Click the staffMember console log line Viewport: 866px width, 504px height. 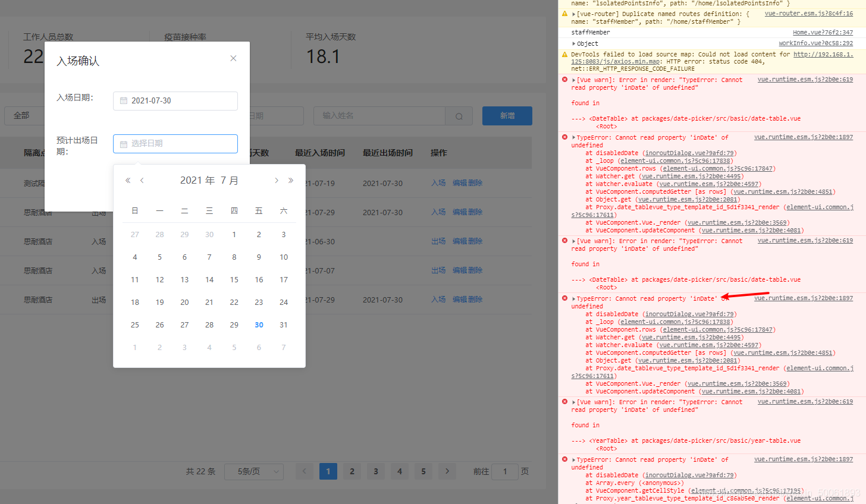591,33
